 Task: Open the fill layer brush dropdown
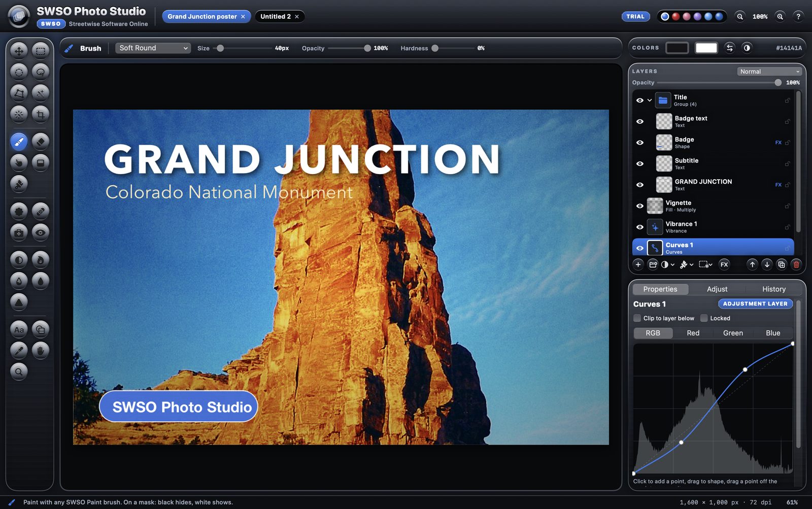tap(687, 264)
